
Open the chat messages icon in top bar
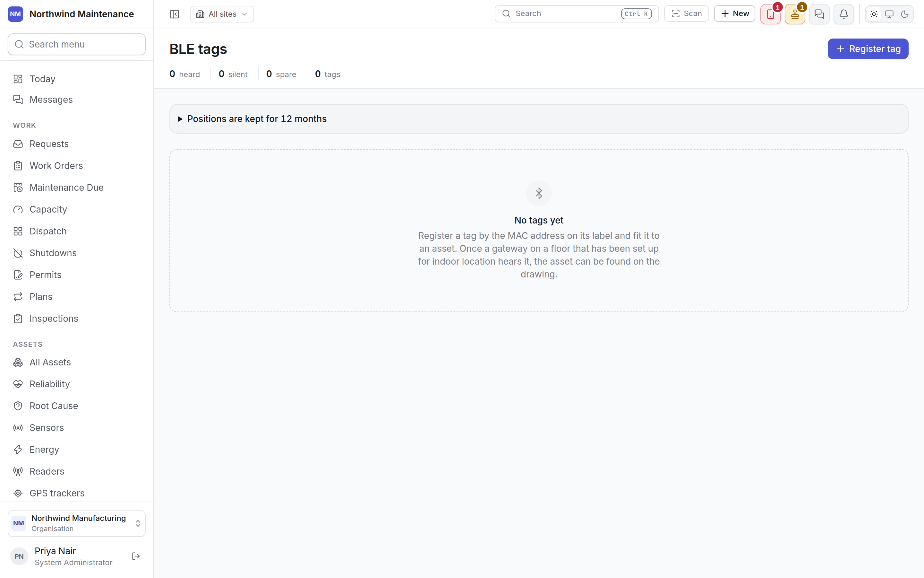pos(819,14)
